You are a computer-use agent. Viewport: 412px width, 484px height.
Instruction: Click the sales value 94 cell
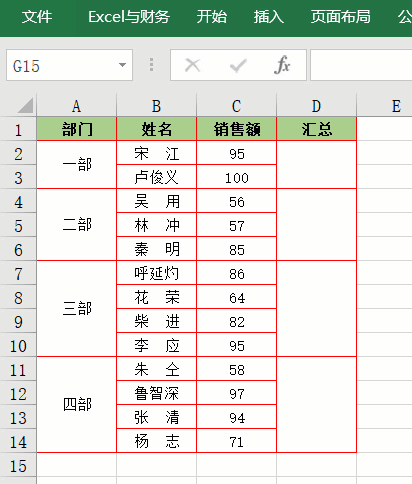237,417
